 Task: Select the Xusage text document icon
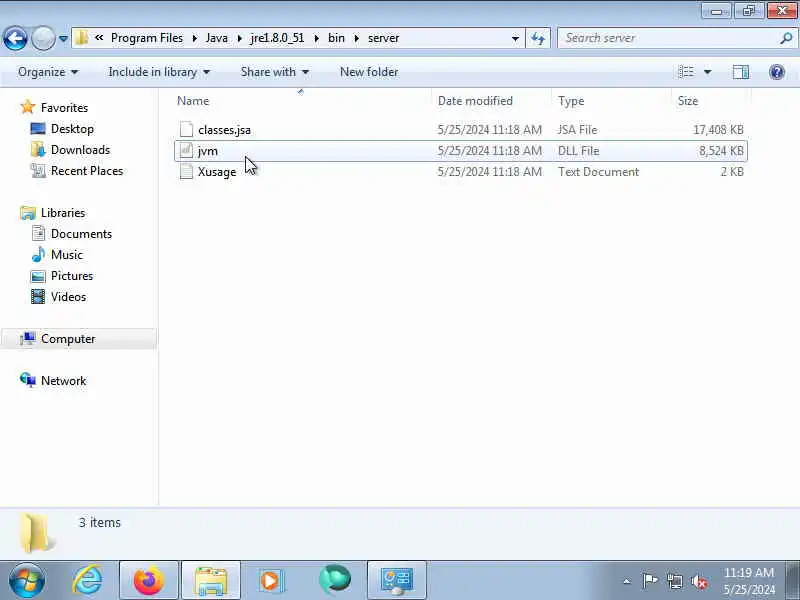[x=186, y=171]
